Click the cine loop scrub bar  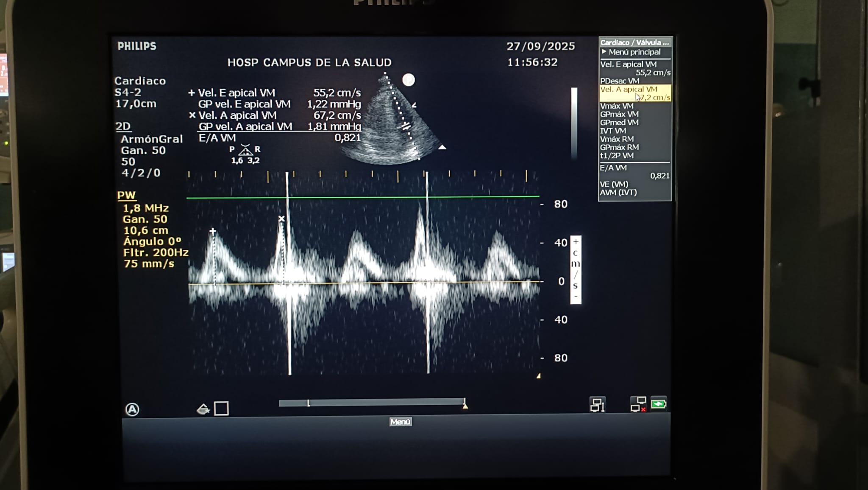click(371, 402)
